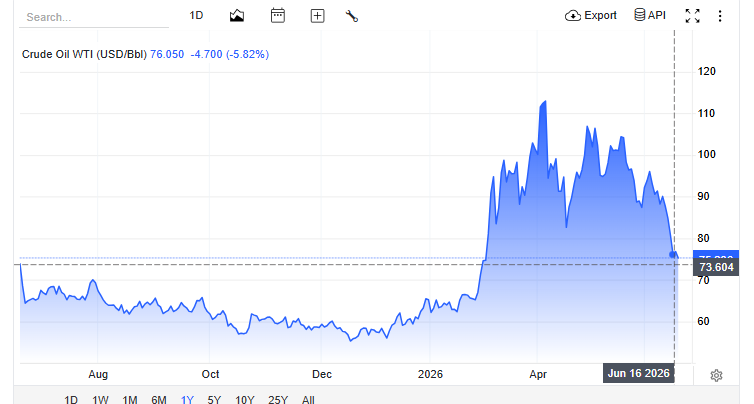Viewport: 754px width, 404px height.
Task: Select the 1M time range
Action: [129, 399]
